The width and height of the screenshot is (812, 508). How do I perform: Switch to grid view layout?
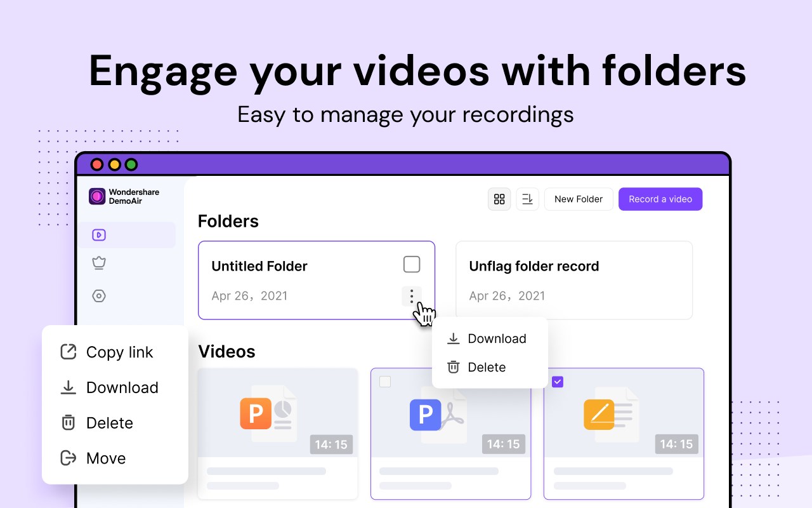[x=499, y=199]
